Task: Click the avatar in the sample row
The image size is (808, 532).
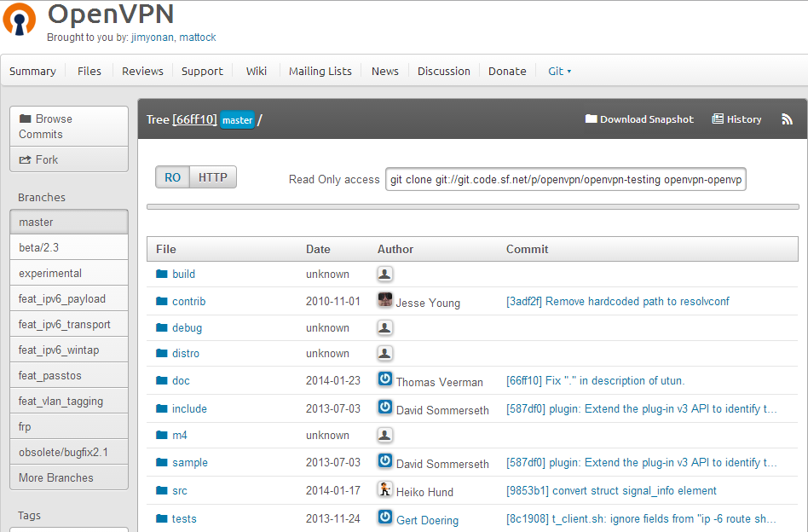Action: [x=385, y=460]
